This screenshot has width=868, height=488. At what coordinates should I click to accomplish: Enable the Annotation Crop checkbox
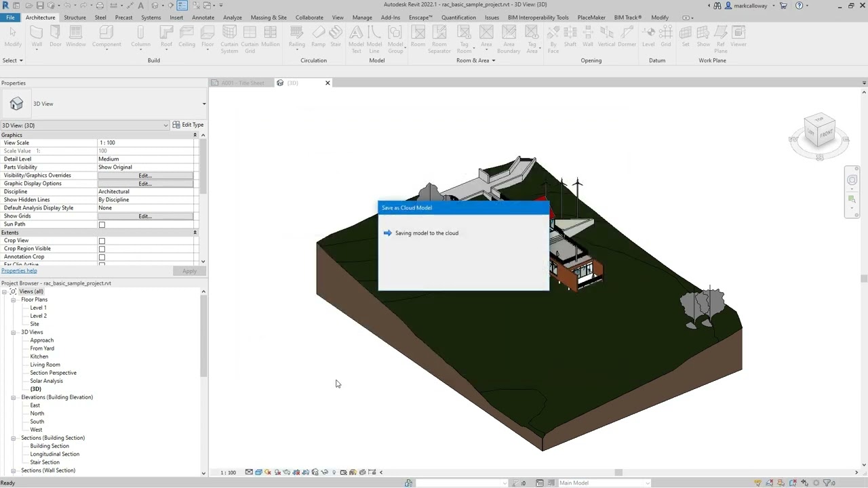click(x=102, y=257)
